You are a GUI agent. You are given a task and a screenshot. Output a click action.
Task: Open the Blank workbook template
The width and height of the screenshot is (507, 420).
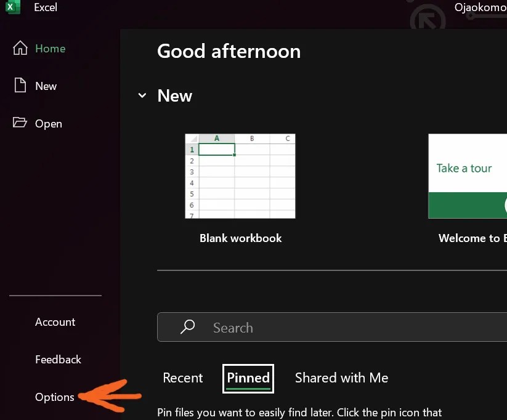click(x=240, y=176)
